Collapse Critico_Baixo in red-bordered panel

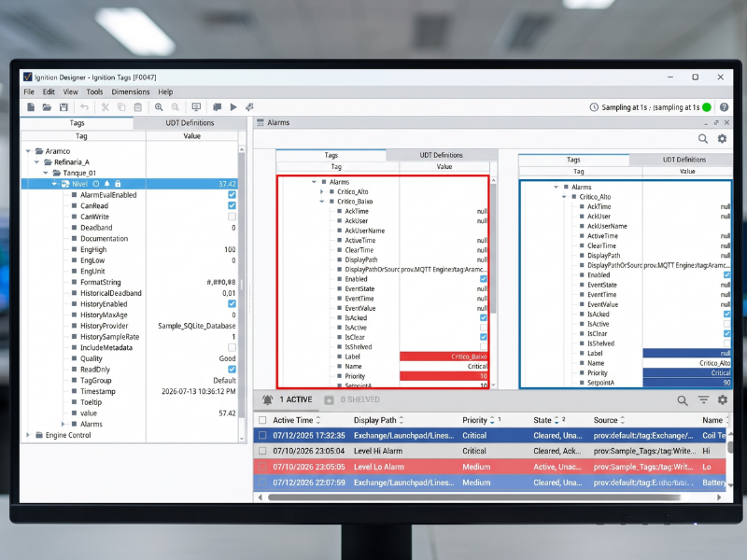tap(321, 202)
